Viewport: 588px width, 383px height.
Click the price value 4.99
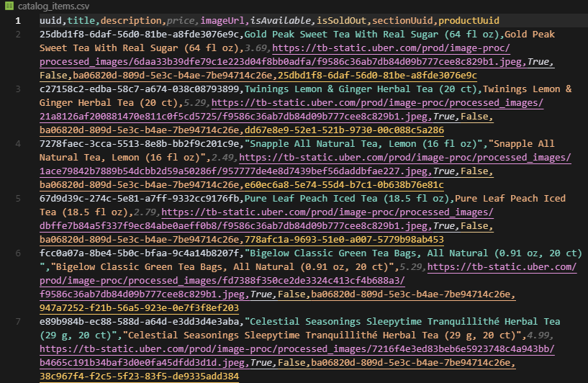point(538,335)
